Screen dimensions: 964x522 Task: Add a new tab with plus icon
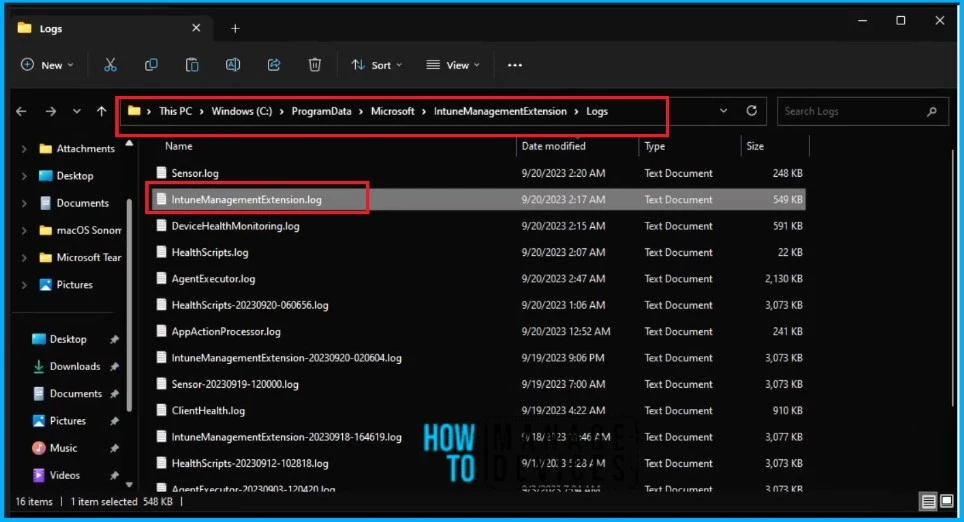coord(235,28)
